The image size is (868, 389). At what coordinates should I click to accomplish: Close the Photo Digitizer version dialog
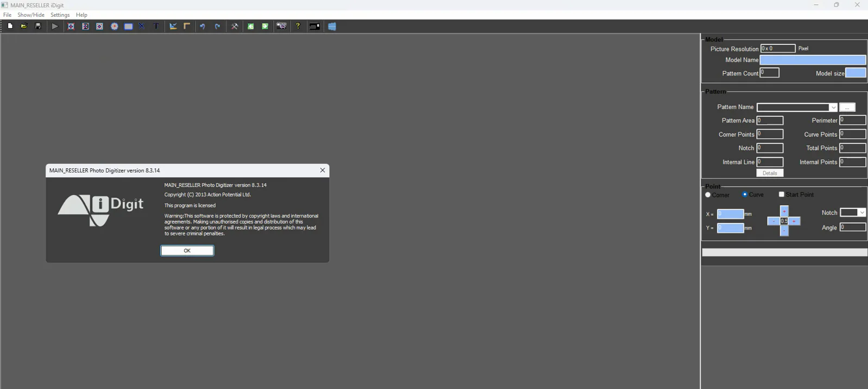click(322, 170)
